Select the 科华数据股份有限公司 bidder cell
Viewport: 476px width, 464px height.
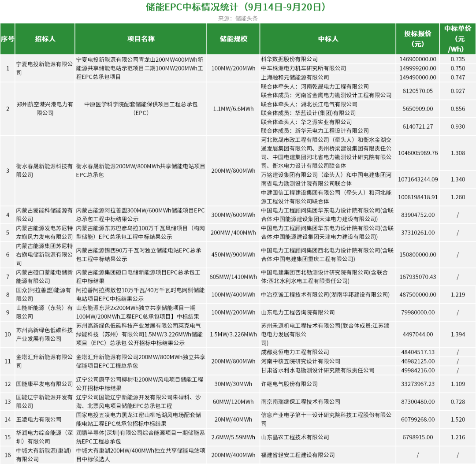coord(289,59)
